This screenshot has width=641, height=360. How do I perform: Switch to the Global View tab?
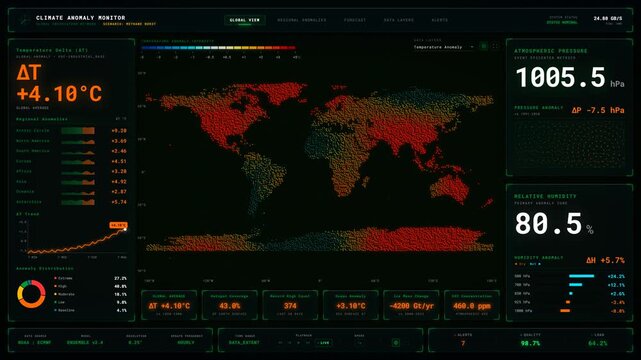point(244,20)
